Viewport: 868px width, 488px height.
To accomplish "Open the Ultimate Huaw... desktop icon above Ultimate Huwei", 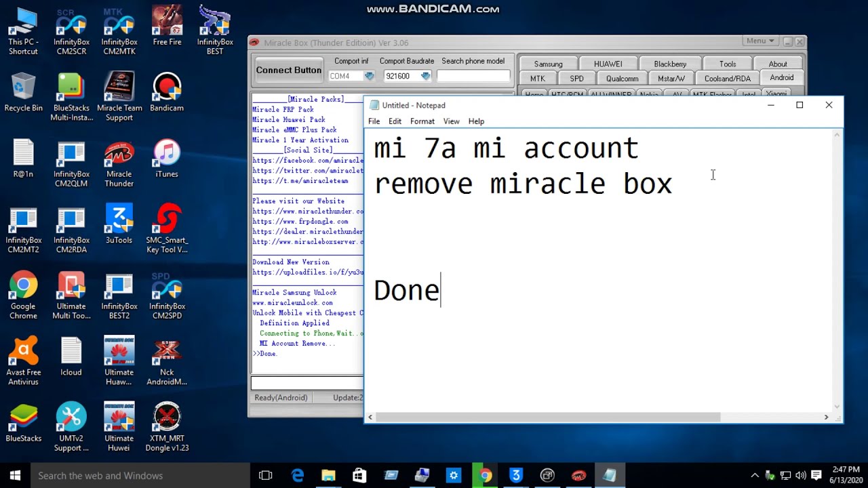I will (x=119, y=361).
